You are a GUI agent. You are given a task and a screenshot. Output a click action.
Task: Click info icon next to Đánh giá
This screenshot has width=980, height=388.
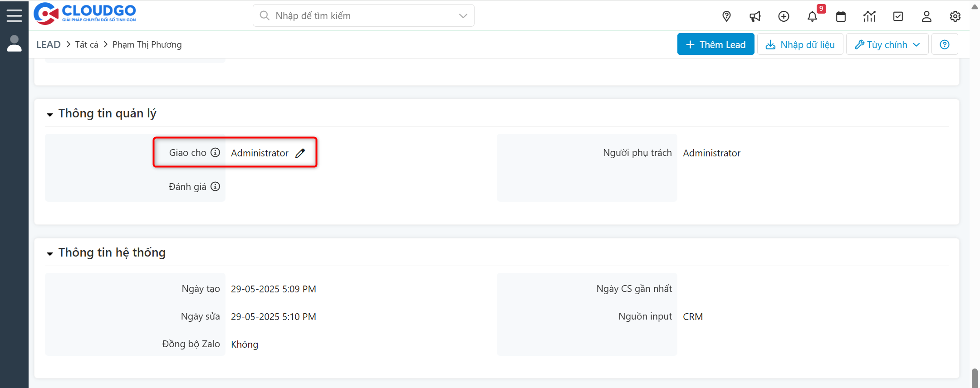click(216, 186)
